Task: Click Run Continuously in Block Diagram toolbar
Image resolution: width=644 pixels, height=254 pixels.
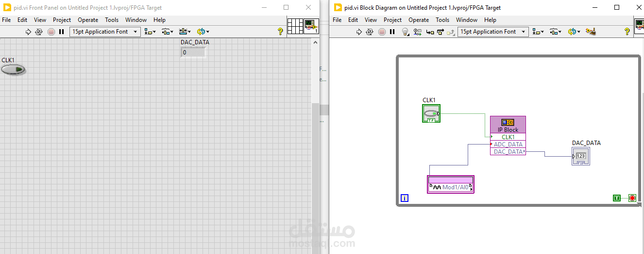Action: coord(370,32)
